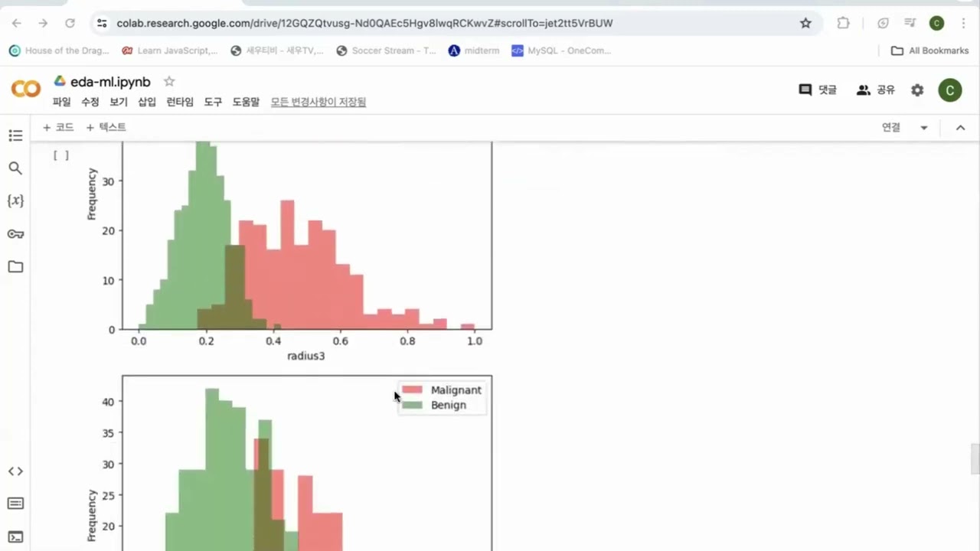Open the Google Drive icon beside notebook title
The height and width of the screenshot is (551, 980).
coord(60,81)
